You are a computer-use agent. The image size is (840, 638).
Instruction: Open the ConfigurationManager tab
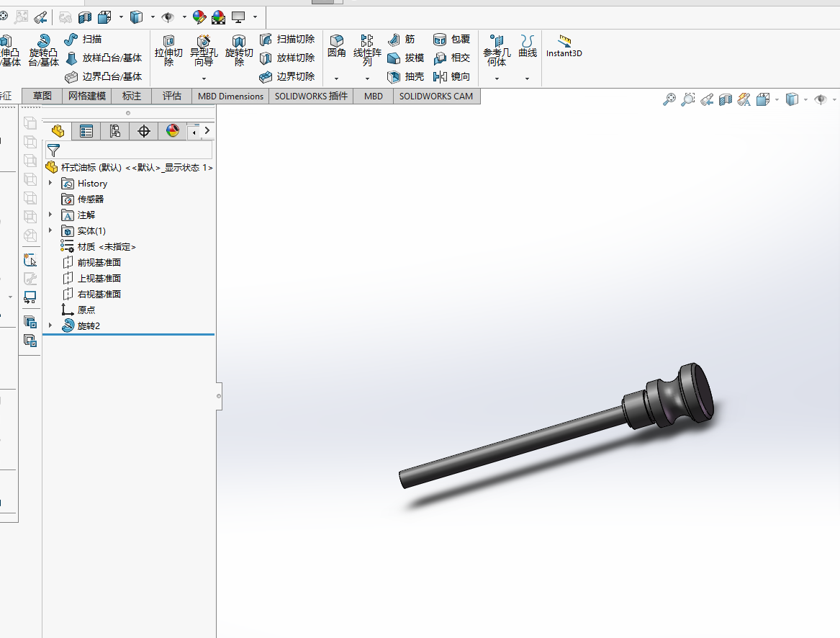click(x=114, y=131)
